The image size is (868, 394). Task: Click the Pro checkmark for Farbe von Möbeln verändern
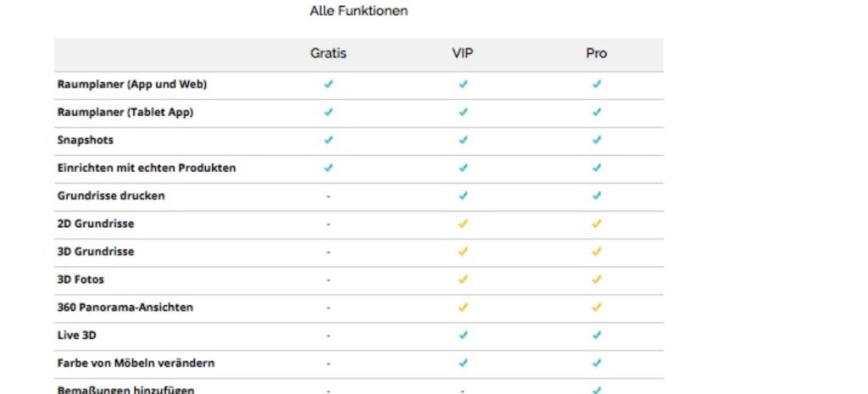pyautogui.click(x=596, y=363)
